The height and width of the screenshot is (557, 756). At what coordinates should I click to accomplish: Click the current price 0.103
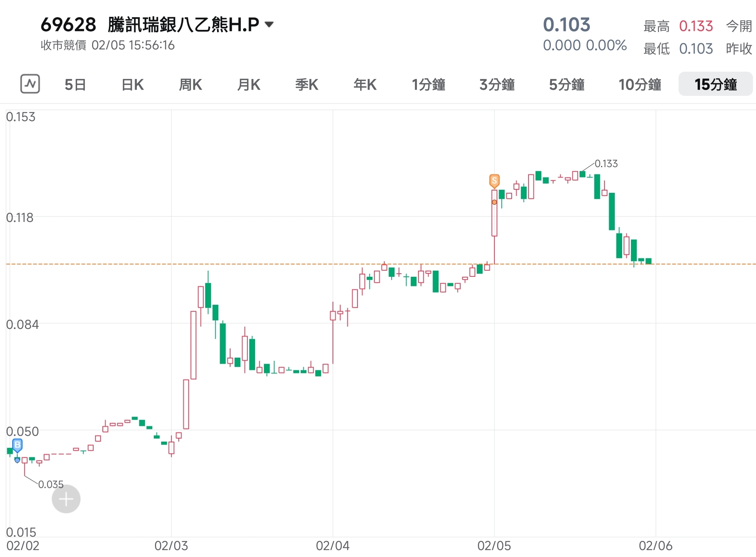567,25
